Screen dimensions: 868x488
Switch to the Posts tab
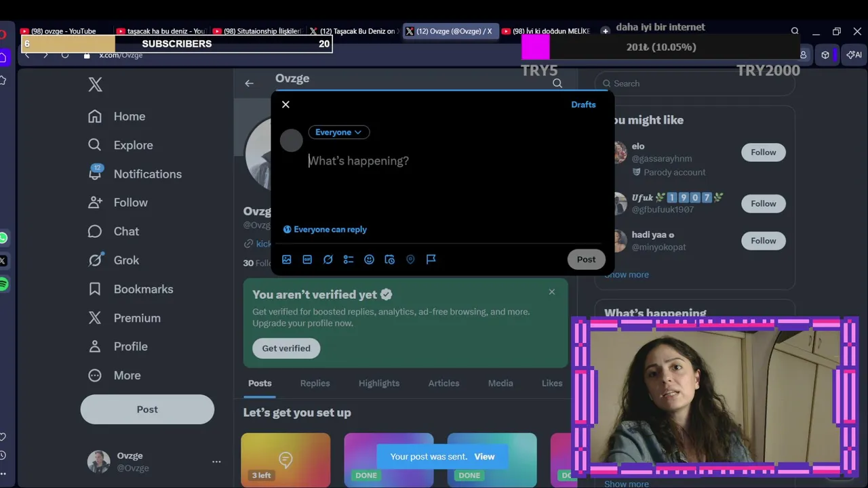(260, 383)
